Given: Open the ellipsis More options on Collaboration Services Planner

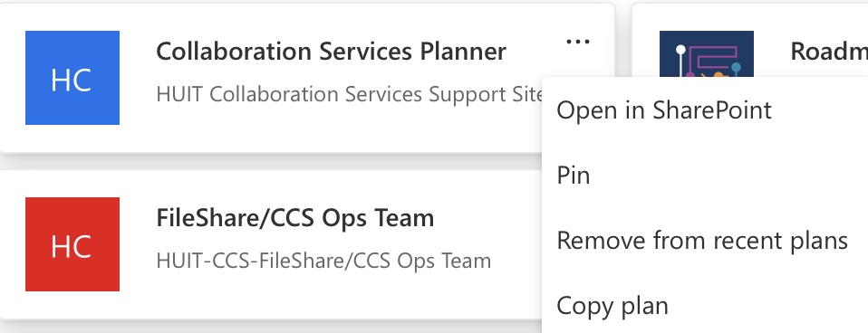Looking at the screenshot, I should click(x=578, y=42).
